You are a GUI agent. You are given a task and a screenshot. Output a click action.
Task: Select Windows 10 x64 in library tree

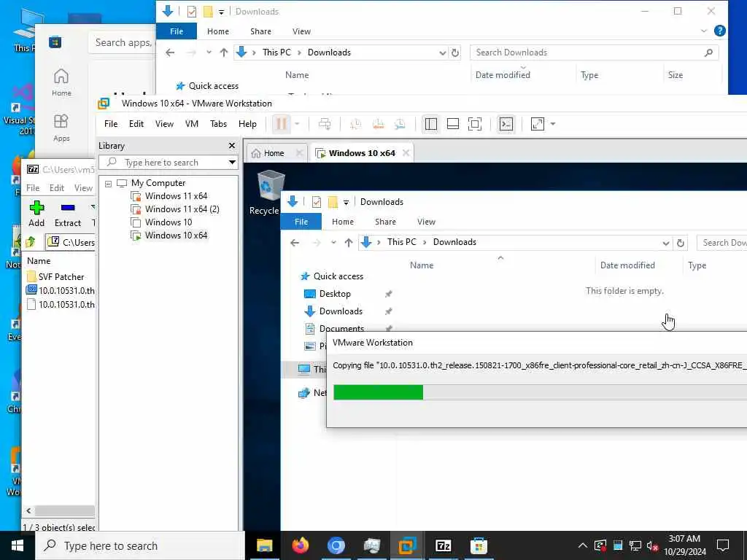176,236
